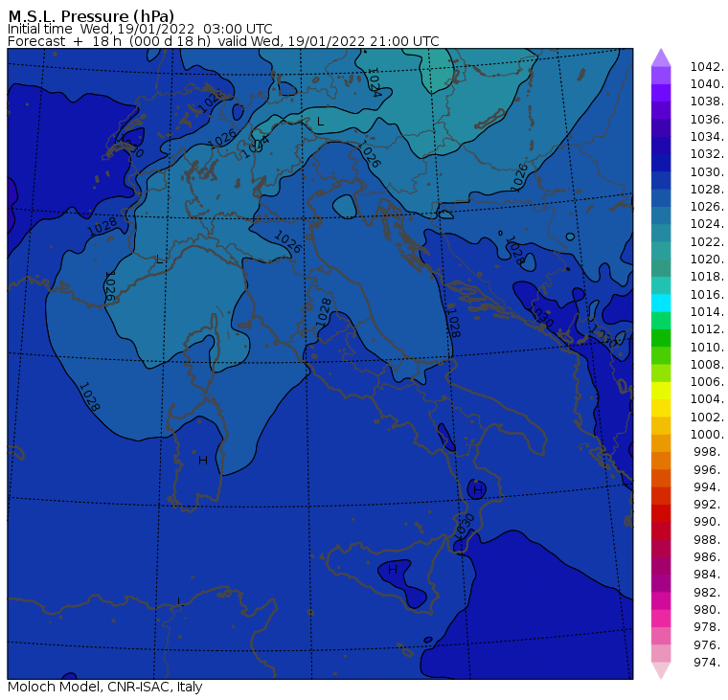Viewport: 728px width, 700px height.
Task: Pick the teal swatch between 1020 and 1018
Action: pos(661,268)
